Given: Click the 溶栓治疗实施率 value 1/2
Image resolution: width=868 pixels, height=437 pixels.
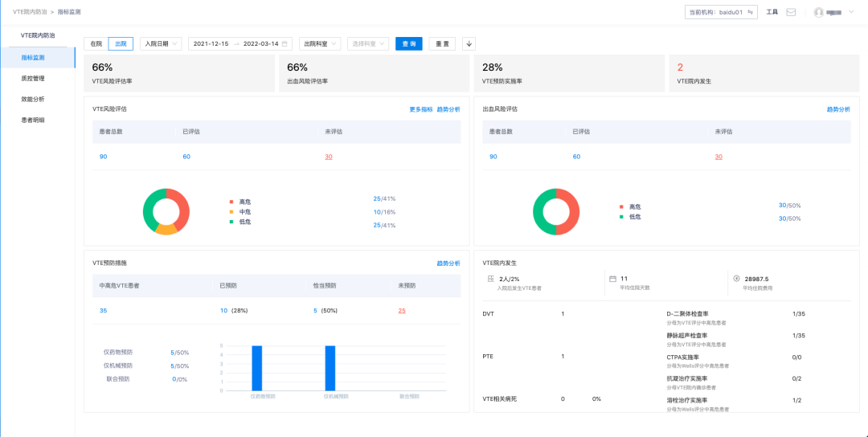Looking at the screenshot, I should pos(797,400).
